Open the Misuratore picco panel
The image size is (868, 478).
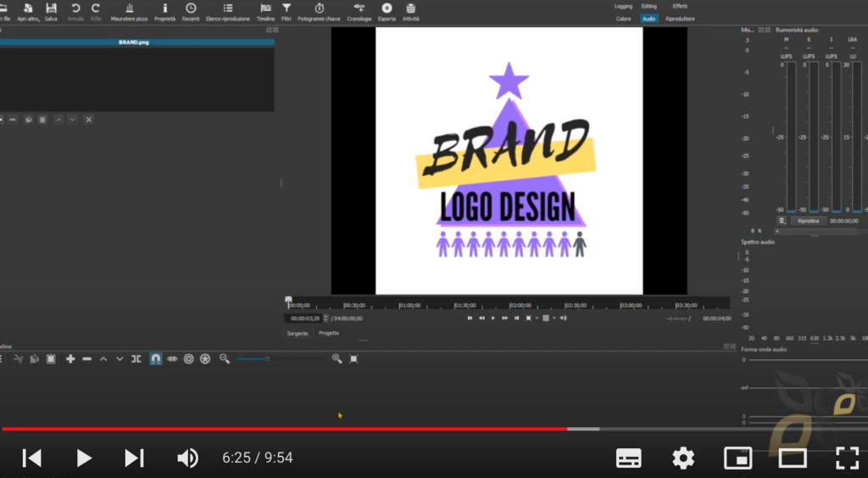[129, 12]
